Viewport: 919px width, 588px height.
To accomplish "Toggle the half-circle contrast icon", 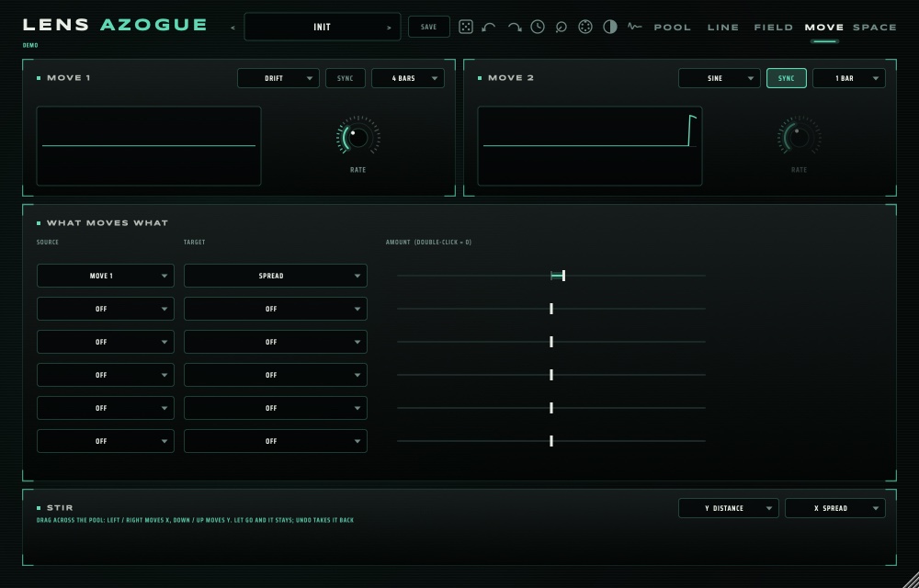I will pos(610,27).
